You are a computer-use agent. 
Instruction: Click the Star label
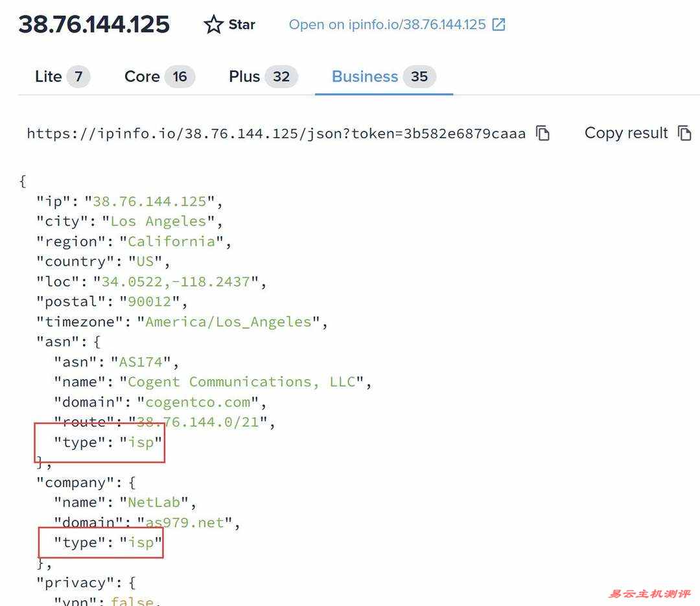pos(242,25)
